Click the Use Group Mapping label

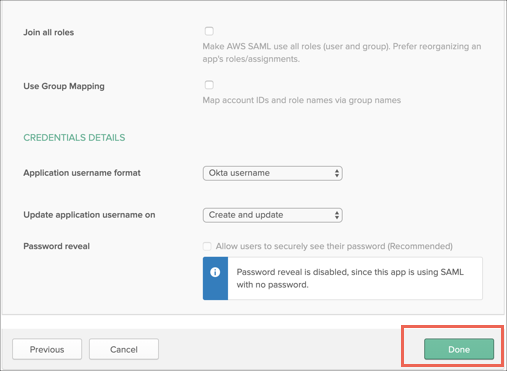pyautogui.click(x=64, y=86)
